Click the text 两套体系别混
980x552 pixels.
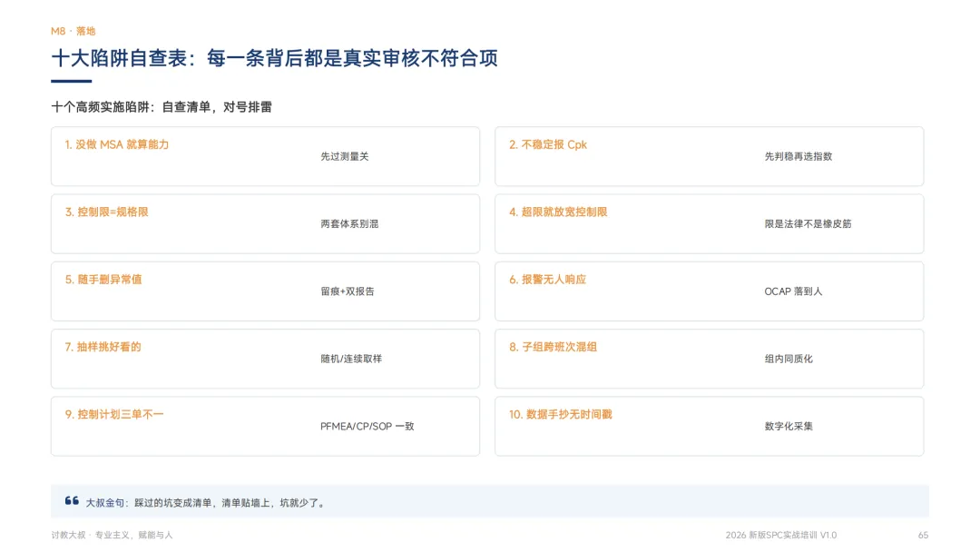tap(349, 224)
